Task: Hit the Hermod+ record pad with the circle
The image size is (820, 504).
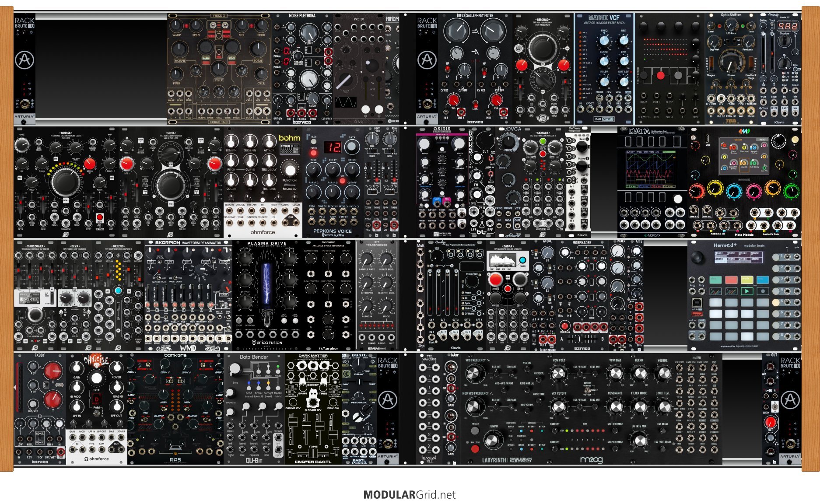Action: click(763, 291)
